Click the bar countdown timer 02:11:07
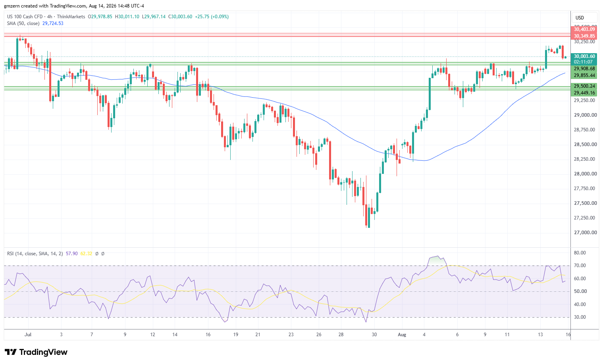 (583, 62)
